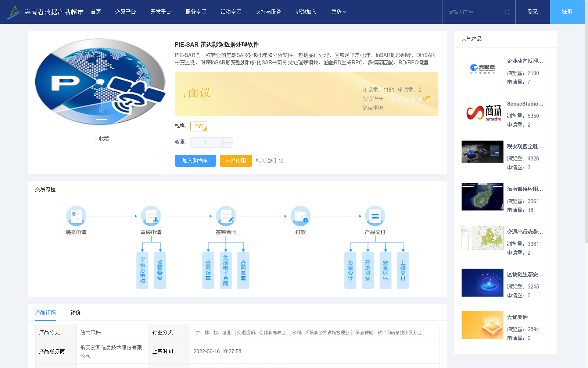The width and height of the screenshot is (588, 368).
Task: Click the 付款 payment step icon
Action: point(301,216)
